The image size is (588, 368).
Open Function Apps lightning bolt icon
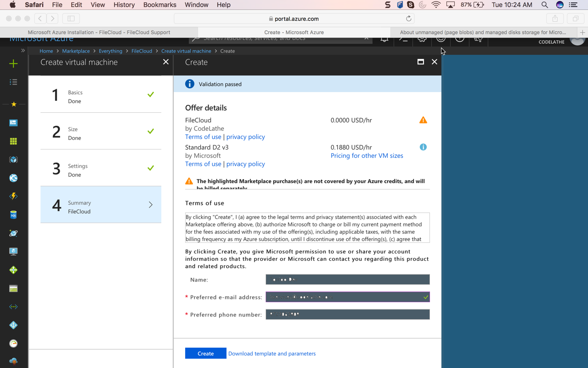point(13,196)
